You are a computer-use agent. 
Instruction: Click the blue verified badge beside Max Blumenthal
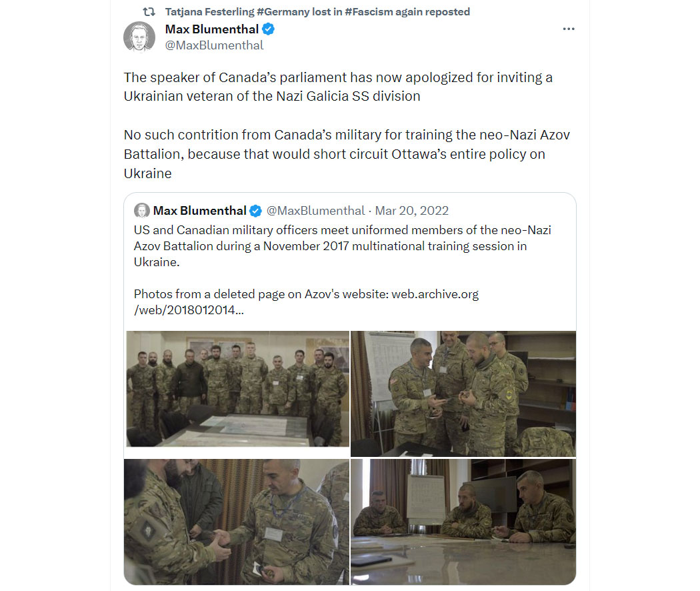(x=268, y=29)
